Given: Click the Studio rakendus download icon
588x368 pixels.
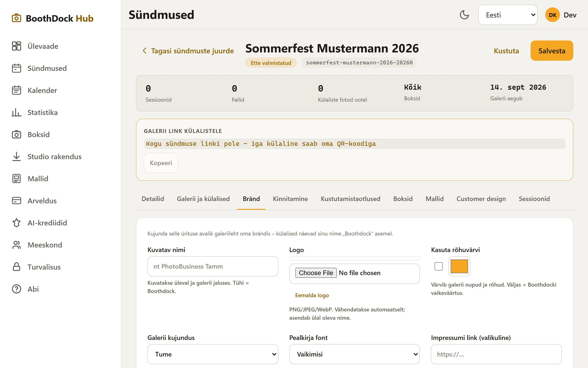Looking at the screenshot, I should click(x=17, y=156).
